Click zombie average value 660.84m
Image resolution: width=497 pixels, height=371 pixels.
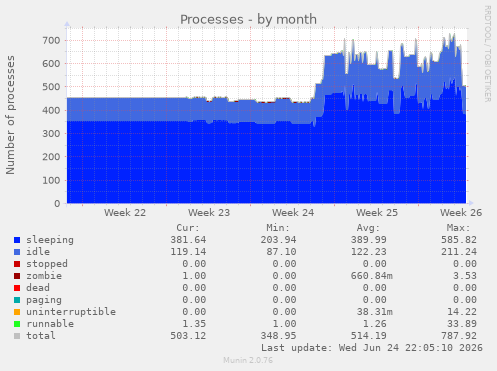coord(372,276)
